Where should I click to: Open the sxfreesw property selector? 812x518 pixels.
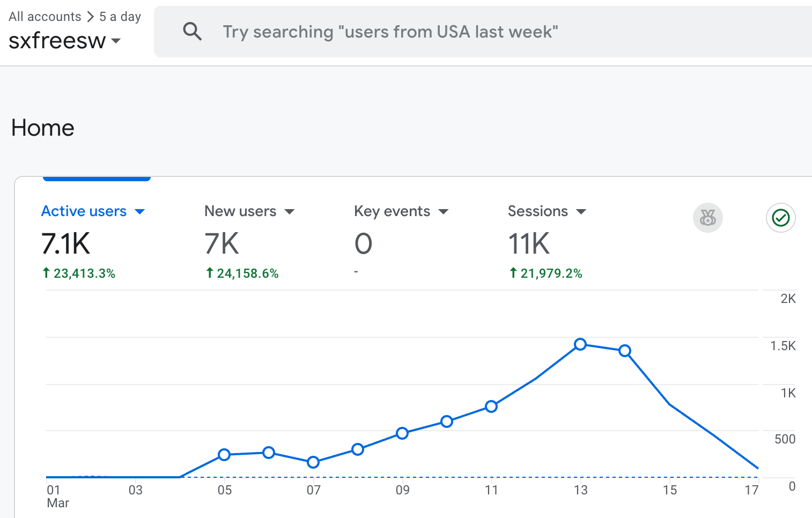(64, 41)
